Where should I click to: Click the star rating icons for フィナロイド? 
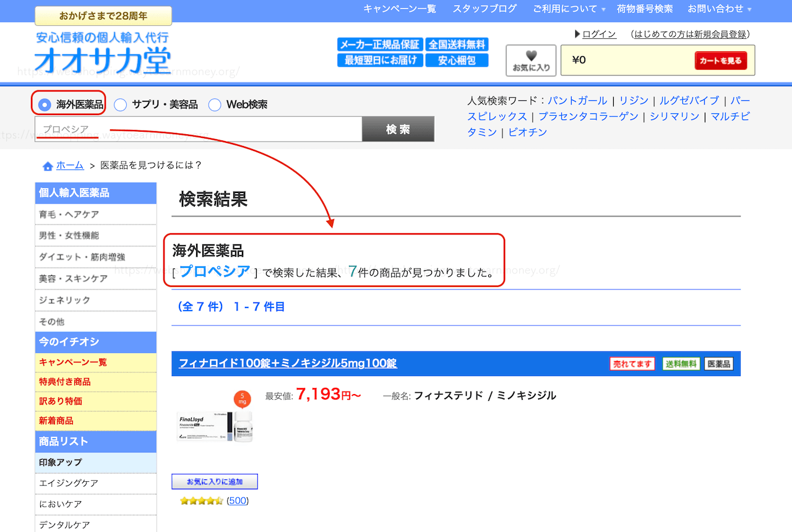pos(201,500)
